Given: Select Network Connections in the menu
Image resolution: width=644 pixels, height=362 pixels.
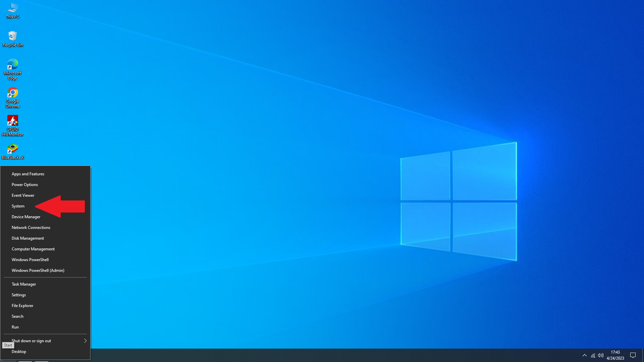Looking at the screenshot, I should click(x=31, y=228).
